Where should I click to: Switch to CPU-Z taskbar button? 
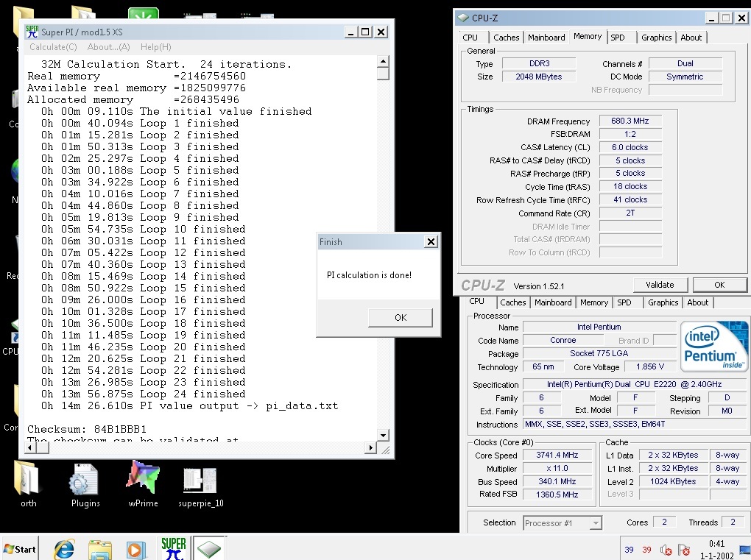209,548
